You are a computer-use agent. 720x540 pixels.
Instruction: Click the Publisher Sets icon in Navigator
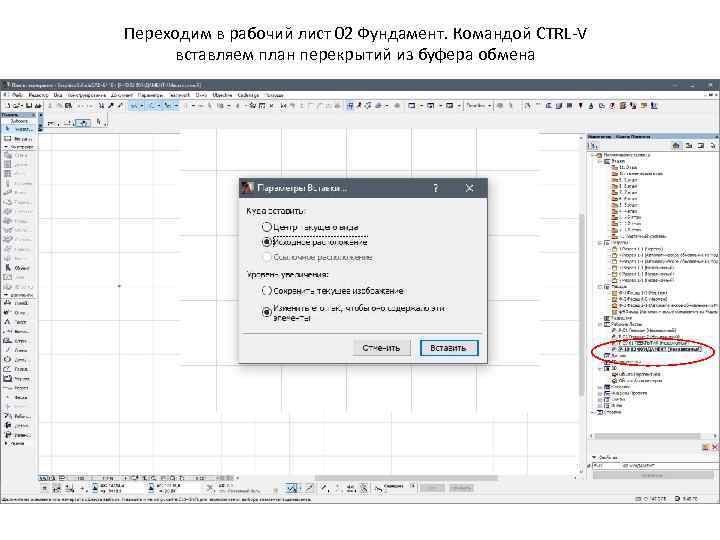coord(713,146)
